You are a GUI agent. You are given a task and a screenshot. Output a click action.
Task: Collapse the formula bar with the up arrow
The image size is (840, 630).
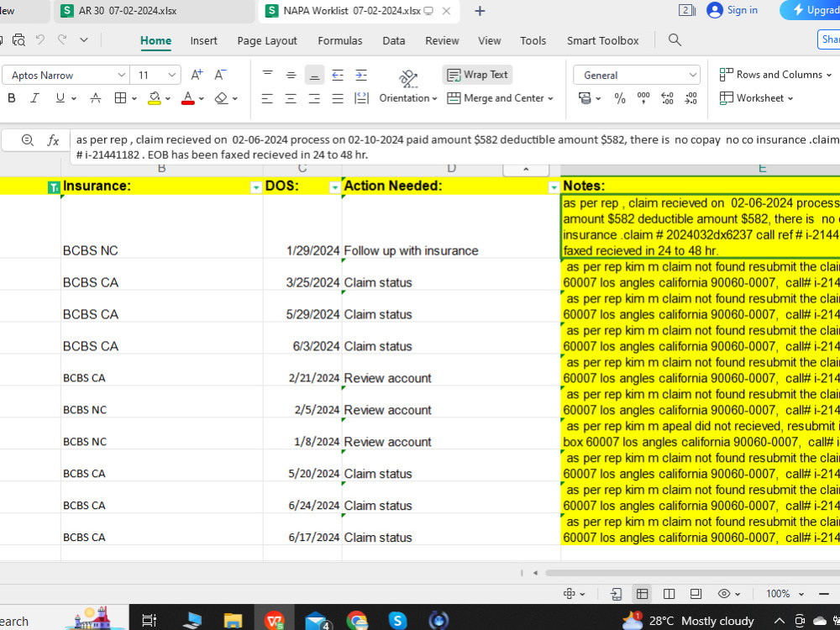[x=526, y=170]
